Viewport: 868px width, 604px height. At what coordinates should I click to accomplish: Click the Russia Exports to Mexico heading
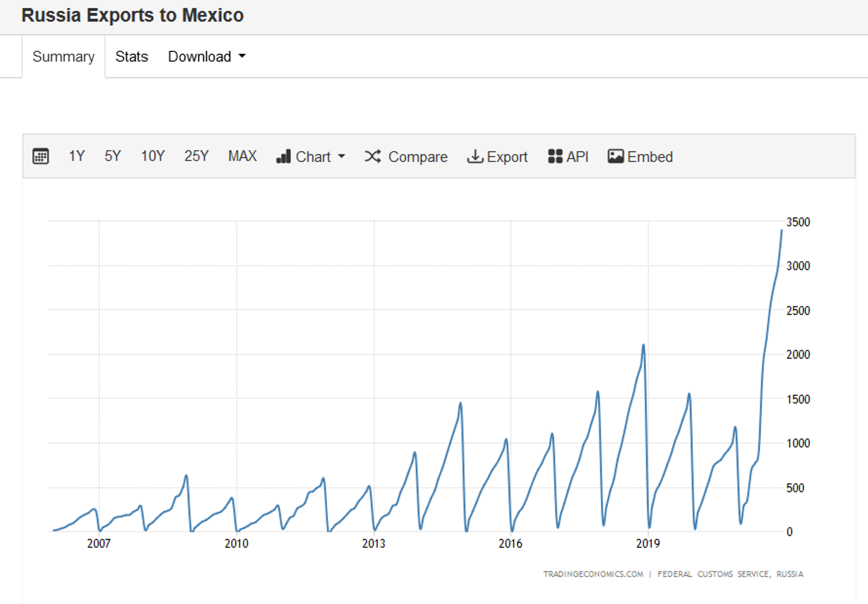pyautogui.click(x=132, y=15)
